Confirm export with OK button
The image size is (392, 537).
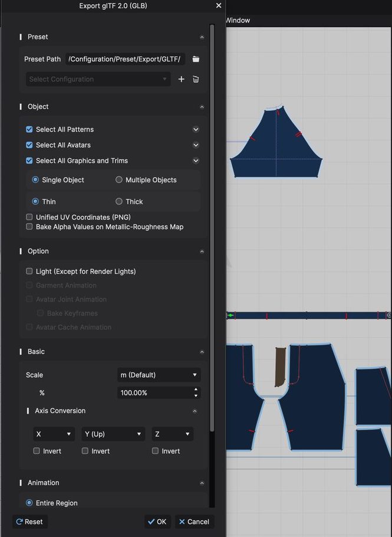click(x=157, y=522)
